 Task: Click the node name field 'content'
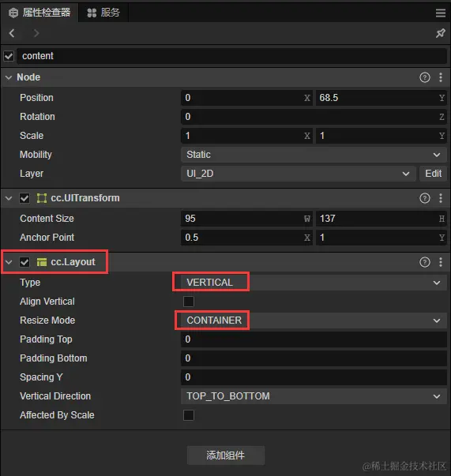pyautogui.click(x=231, y=56)
